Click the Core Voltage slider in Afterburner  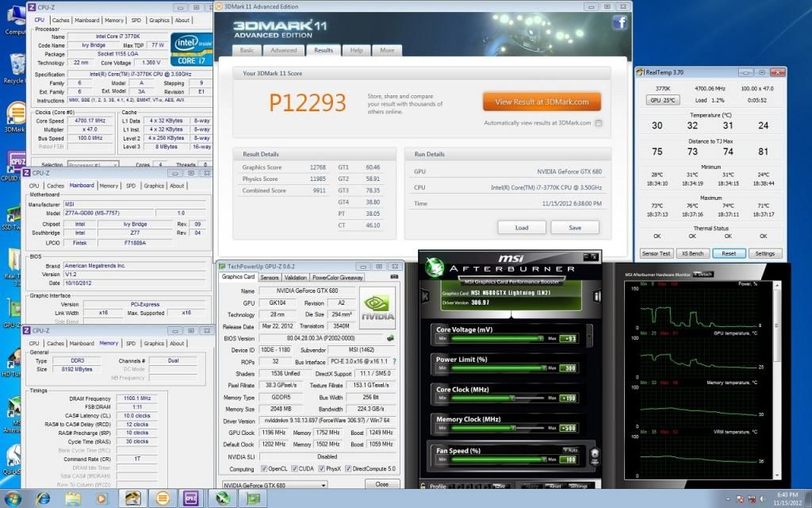coord(498,338)
